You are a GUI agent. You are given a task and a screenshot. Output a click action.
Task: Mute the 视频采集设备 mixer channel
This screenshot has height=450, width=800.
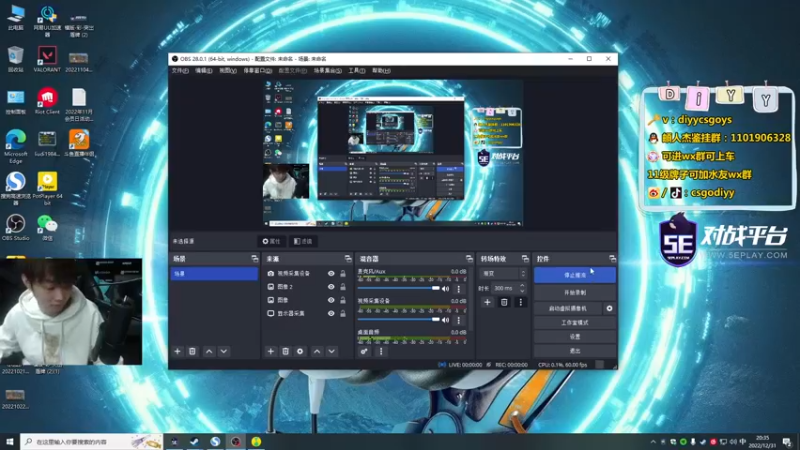click(x=445, y=320)
